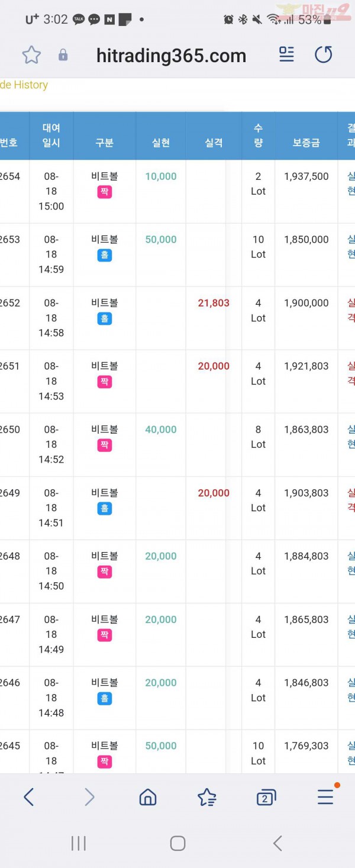Tap red 21,803 loss amount
Viewport: 355px width, 868px height.
point(214,303)
